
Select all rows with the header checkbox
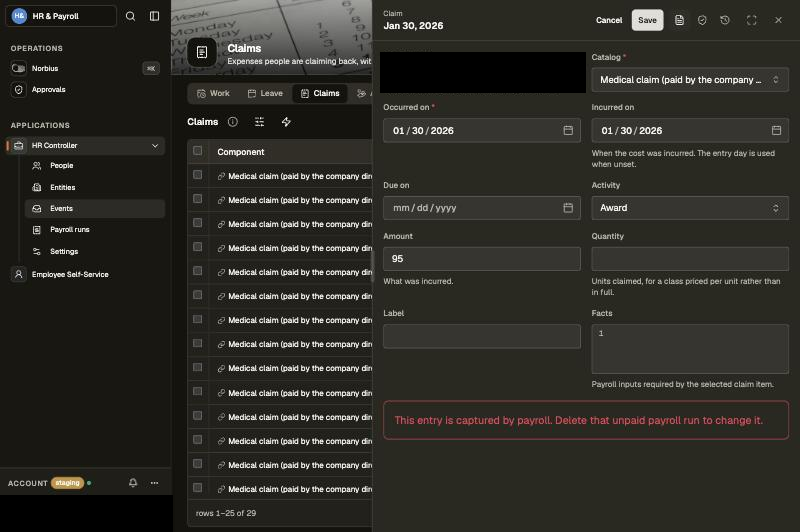point(197,151)
